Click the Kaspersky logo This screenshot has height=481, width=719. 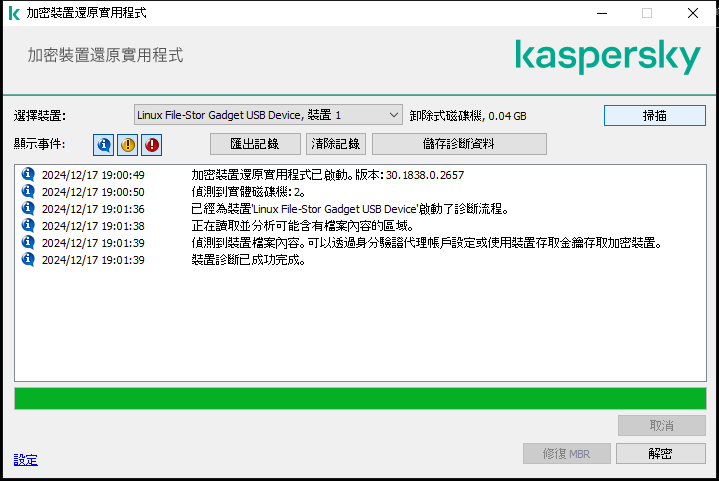coord(608,56)
